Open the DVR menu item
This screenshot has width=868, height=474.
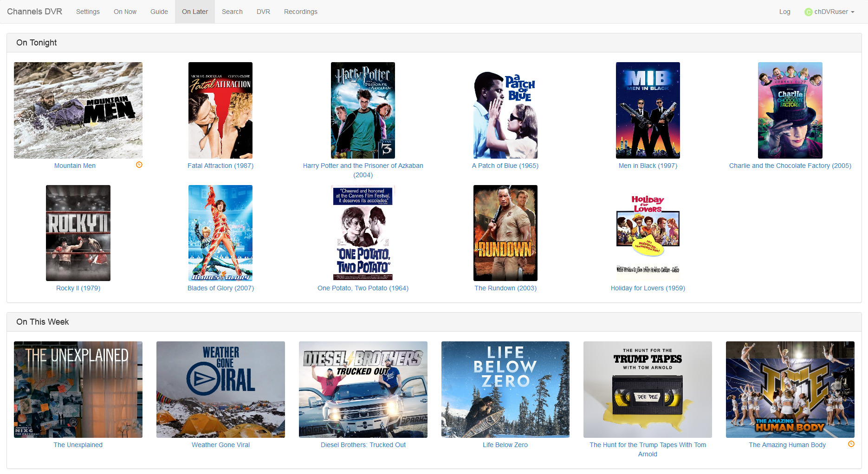tap(263, 12)
